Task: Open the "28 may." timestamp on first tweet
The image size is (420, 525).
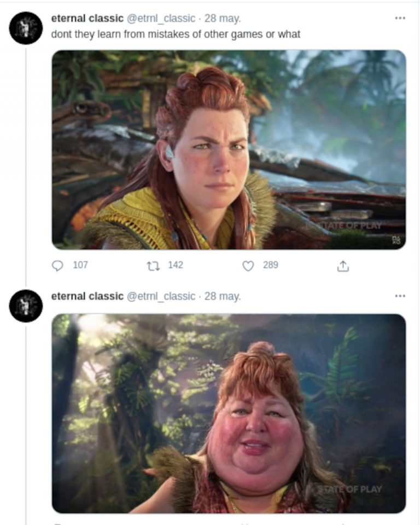Action: [x=223, y=19]
